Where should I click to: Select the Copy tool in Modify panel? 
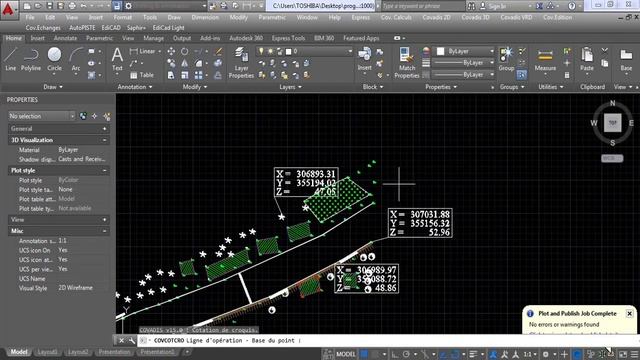pyautogui.click(x=171, y=63)
